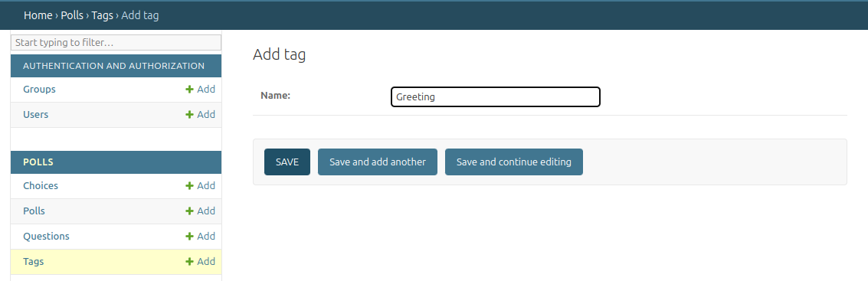Click the Add link next to Users
The image size is (868, 281).
(x=201, y=115)
